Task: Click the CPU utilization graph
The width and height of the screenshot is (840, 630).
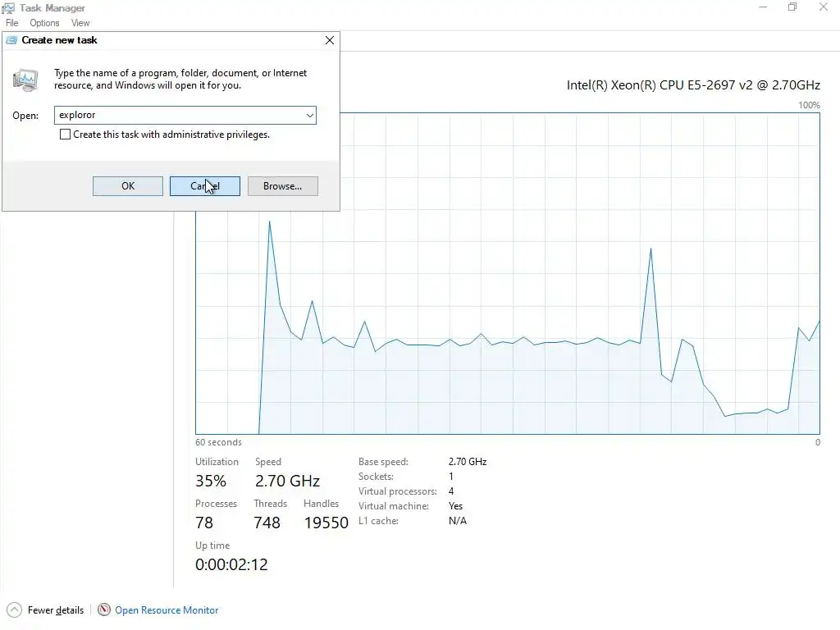Action: [507, 273]
